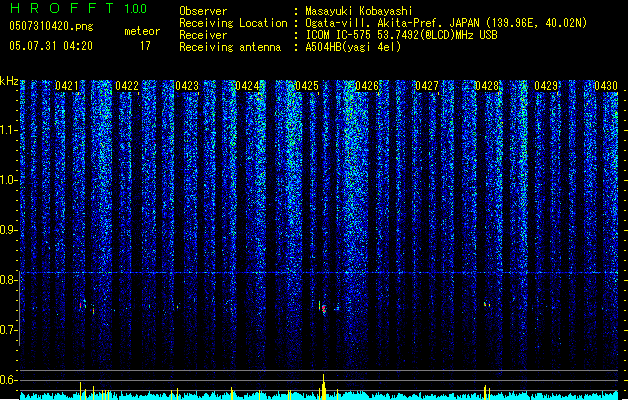Click the 'Receiving antenna' field label
This screenshot has height=400, width=629.
230,47
